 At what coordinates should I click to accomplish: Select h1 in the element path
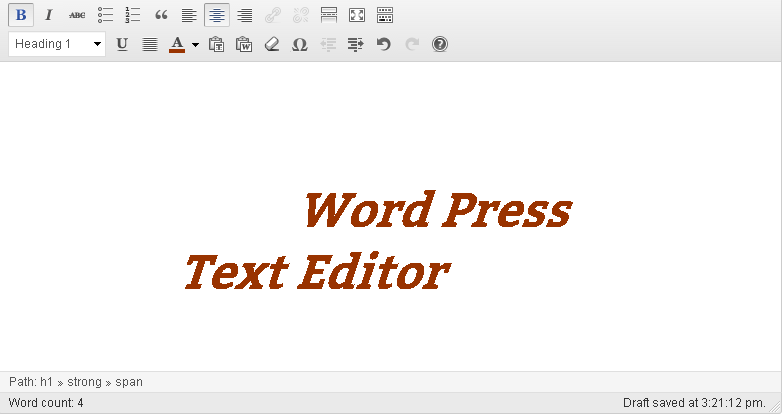point(46,382)
